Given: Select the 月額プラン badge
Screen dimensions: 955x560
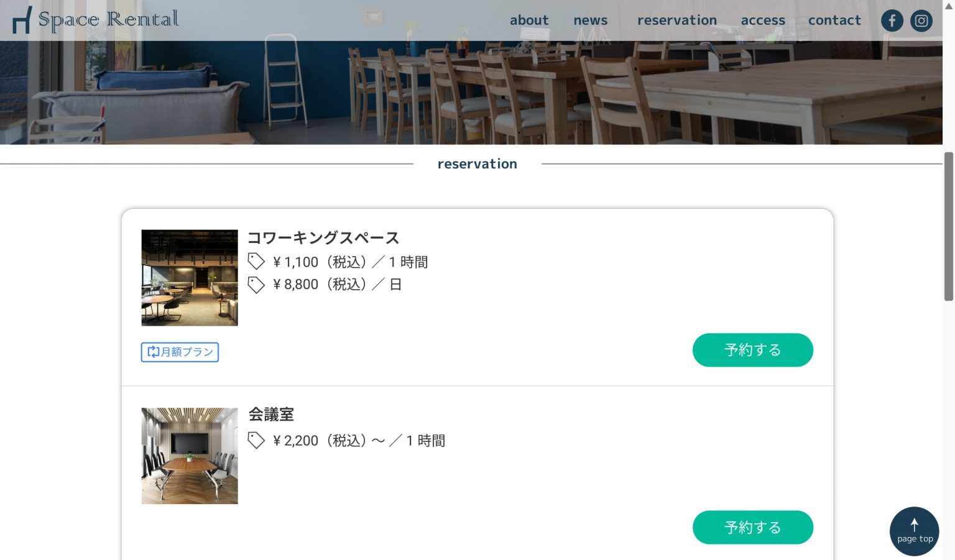Looking at the screenshot, I should 180,352.
